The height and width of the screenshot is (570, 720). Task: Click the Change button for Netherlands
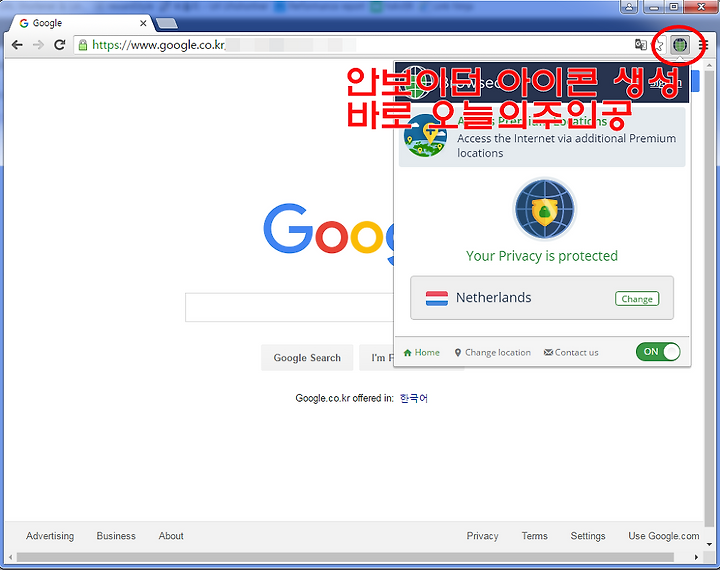637,299
